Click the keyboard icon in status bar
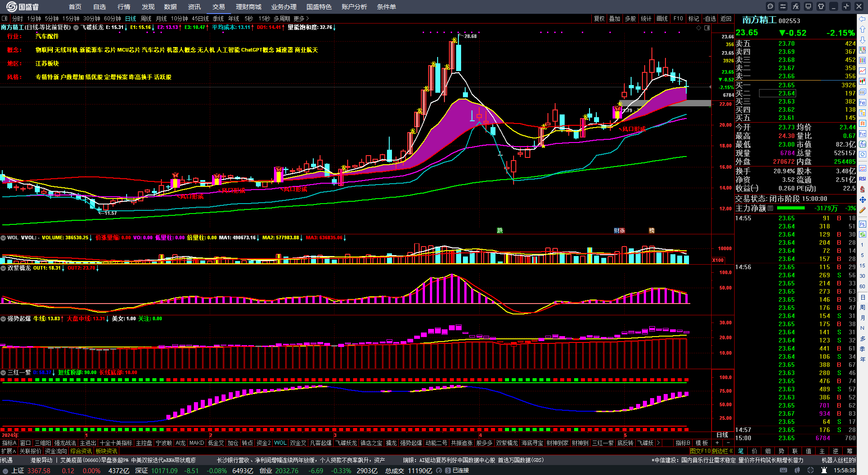The height and width of the screenshot is (475, 868). (x=783, y=470)
